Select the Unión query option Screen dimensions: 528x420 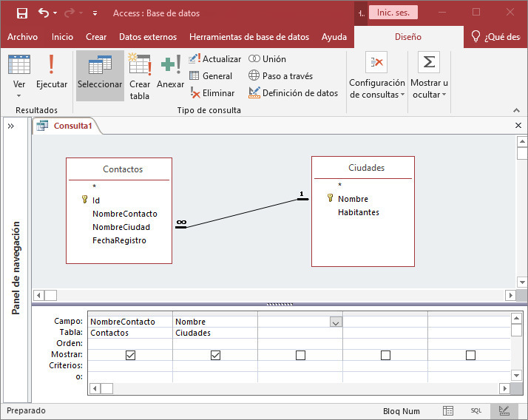tap(254, 59)
